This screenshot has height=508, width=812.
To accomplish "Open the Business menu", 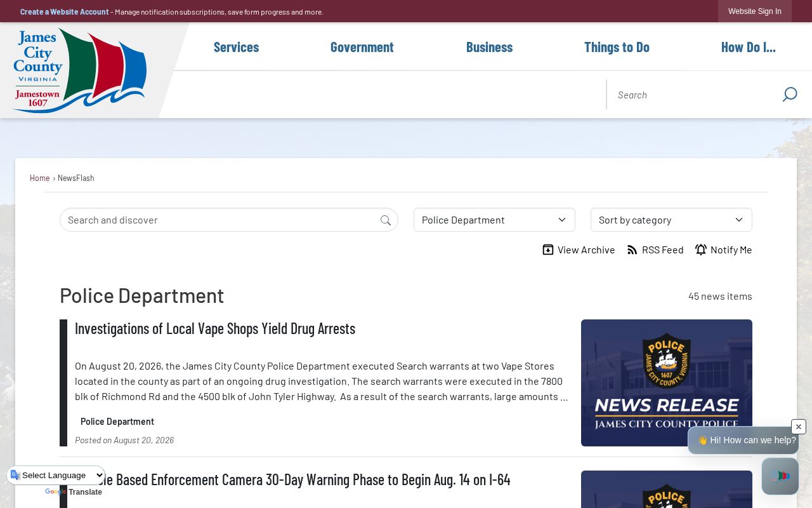I will (x=489, y=47).
